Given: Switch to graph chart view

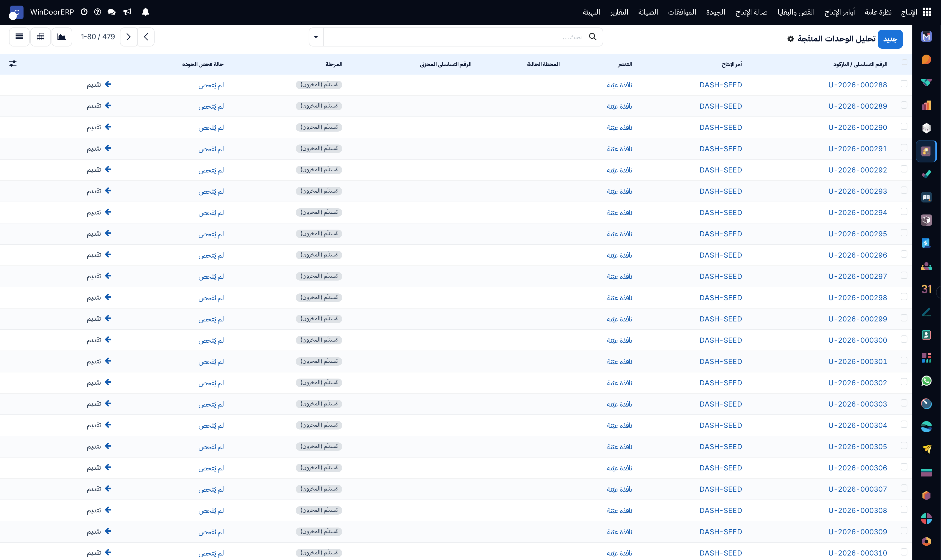Looking at the screenshot, I should tap(62, 37).
